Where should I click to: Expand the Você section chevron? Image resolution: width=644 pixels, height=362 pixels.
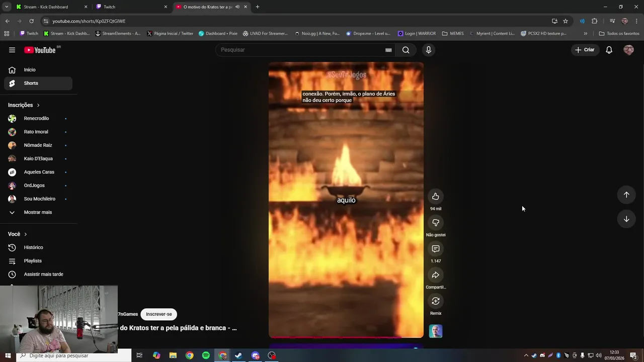(26, 234)
